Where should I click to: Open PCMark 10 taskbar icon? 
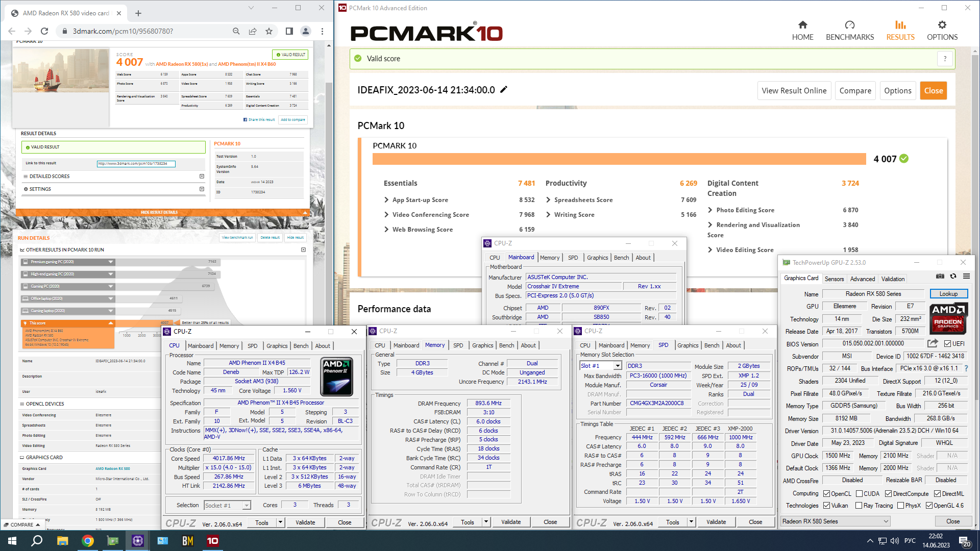click(x=213, y=541)
